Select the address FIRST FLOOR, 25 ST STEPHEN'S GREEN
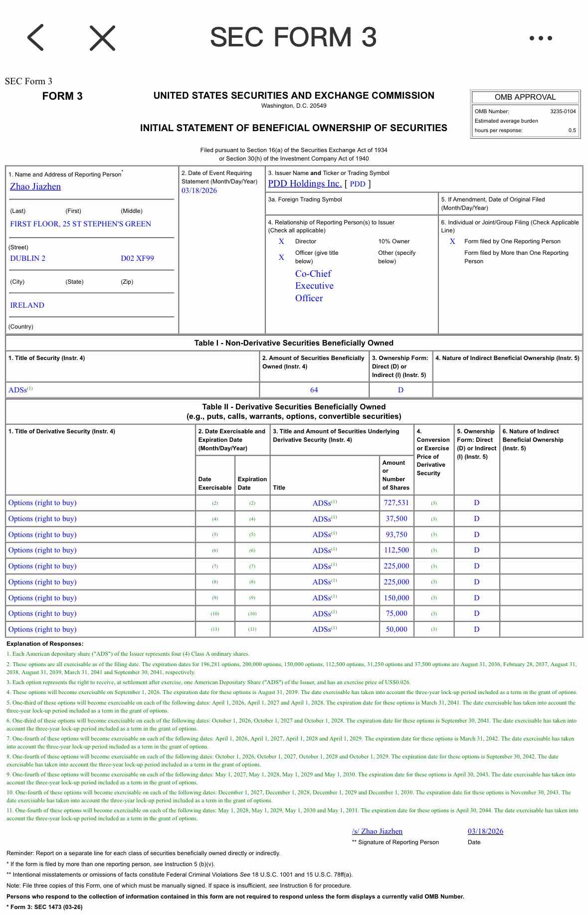588x915 pixels. click(80, 224)
